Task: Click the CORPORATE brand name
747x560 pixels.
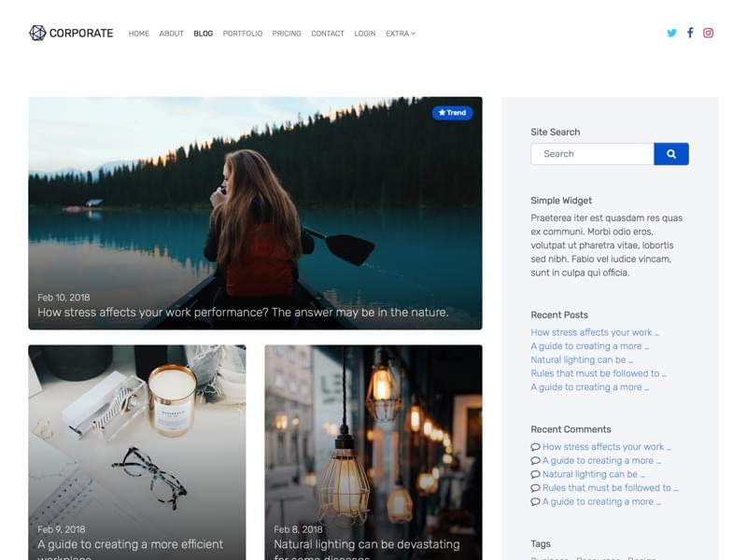Action: [81, 34]
